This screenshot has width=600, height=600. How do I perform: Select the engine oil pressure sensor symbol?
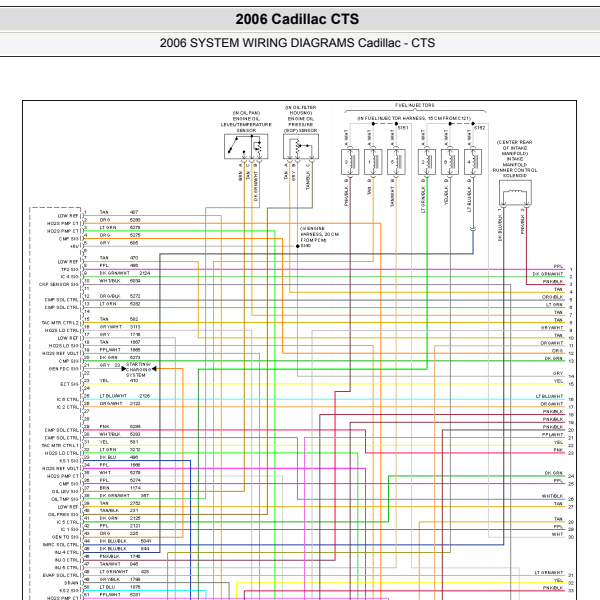pos(301,146)
